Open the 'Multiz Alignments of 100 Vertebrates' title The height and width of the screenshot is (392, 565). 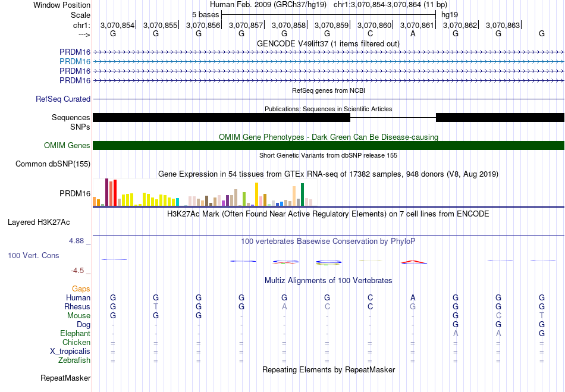point(328,280)
